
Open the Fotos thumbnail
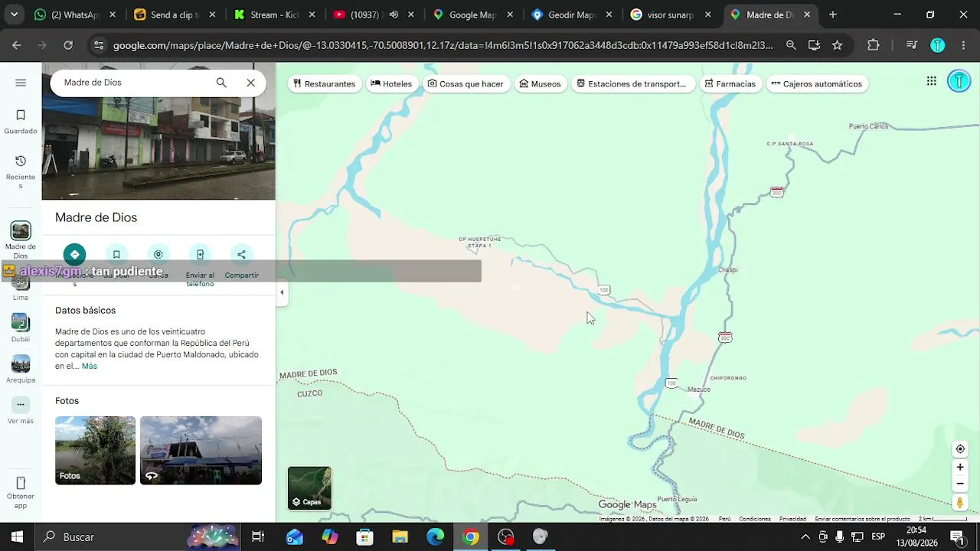[x=95, y=450]
